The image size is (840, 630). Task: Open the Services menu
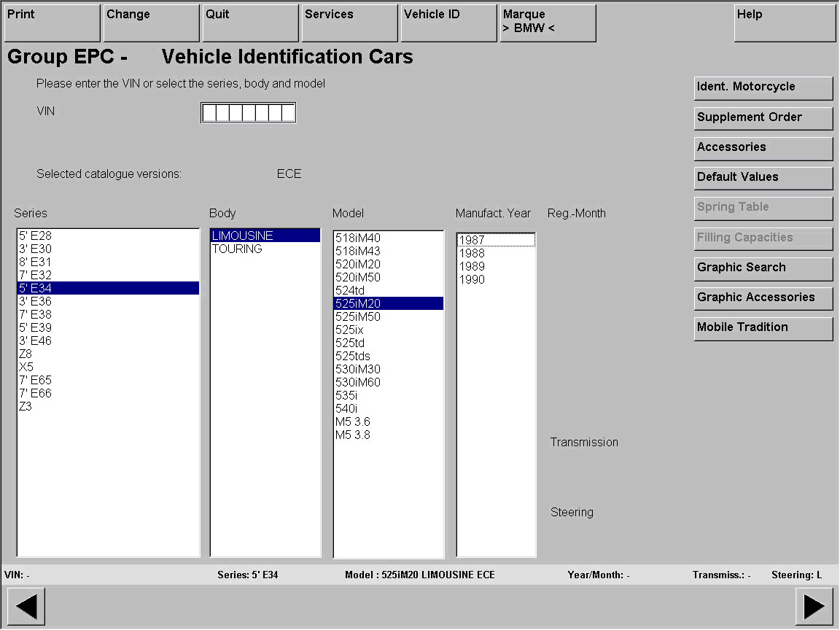[x=349, y=23]
